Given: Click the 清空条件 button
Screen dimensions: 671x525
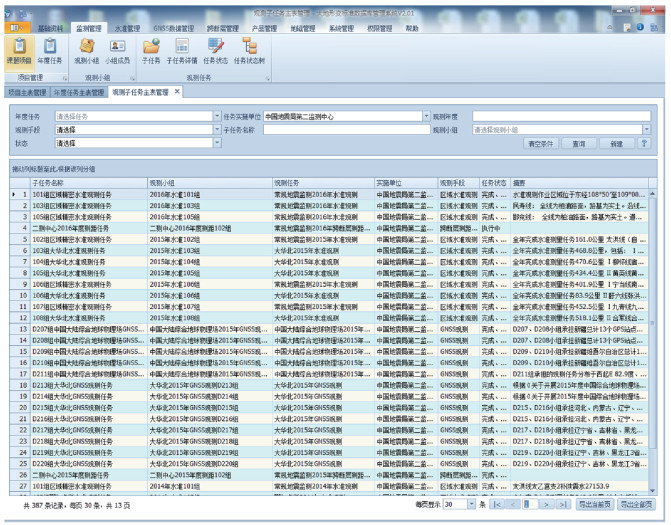Looking at the screenshot, I should tap(540, 143).
